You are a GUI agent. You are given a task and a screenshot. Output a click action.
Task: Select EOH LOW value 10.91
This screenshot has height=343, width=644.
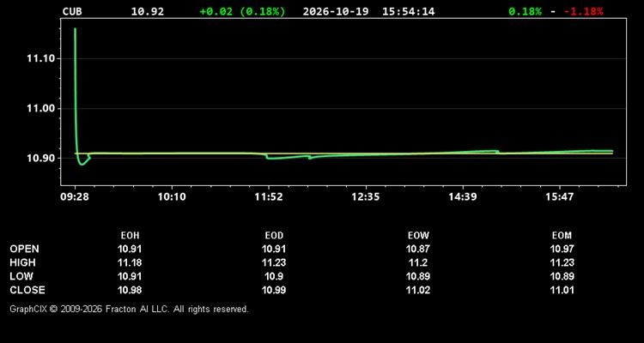[130, 276]
